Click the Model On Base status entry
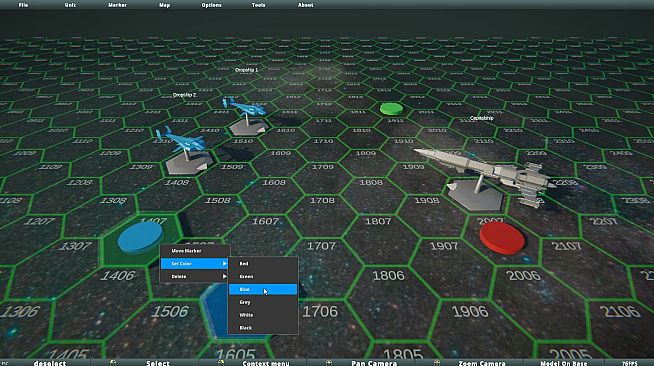 pyautogui.click(x=564, y=363)
